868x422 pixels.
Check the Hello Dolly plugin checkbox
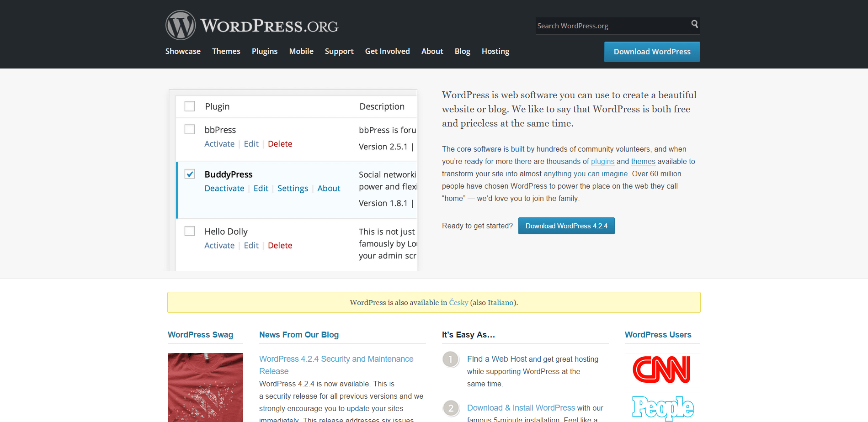190,231
